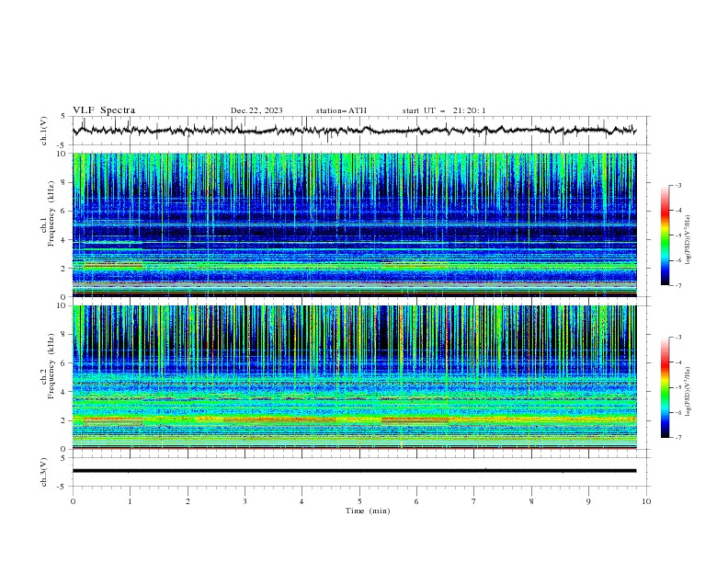Click the ch.1 PSD color scale bar

pyautogui.click(x=665, y=235)
